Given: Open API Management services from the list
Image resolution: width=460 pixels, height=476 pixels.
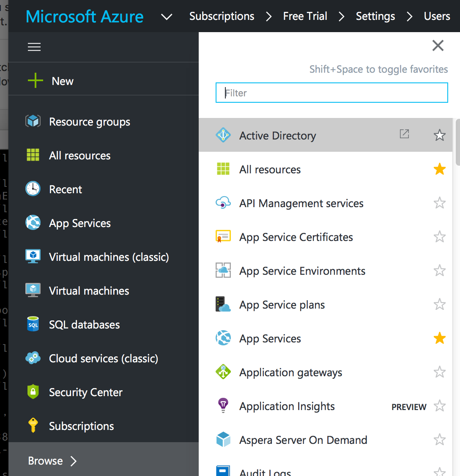Looking at the screenshot, I should pos(301,203).
